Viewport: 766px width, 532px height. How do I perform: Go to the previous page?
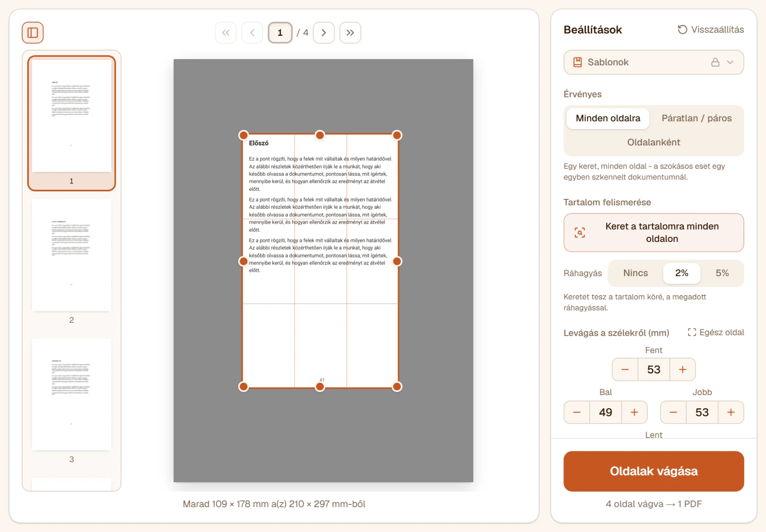click(x=252, y=33)
